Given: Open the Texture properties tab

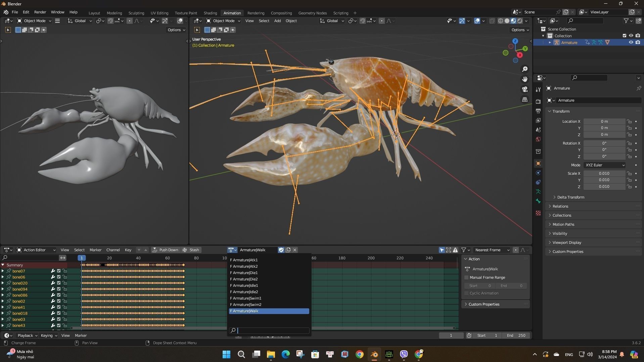Looking at the screenshot, I should click(x=538, y=213).
